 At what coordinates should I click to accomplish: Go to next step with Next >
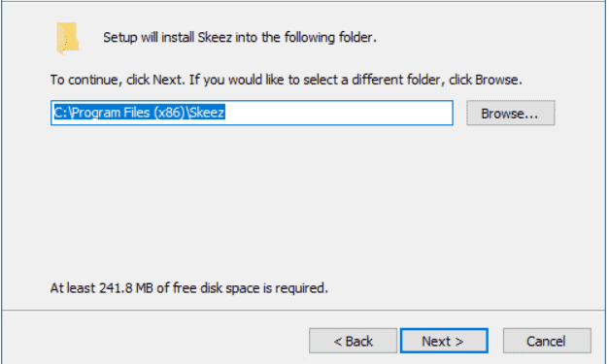(444, 341)
